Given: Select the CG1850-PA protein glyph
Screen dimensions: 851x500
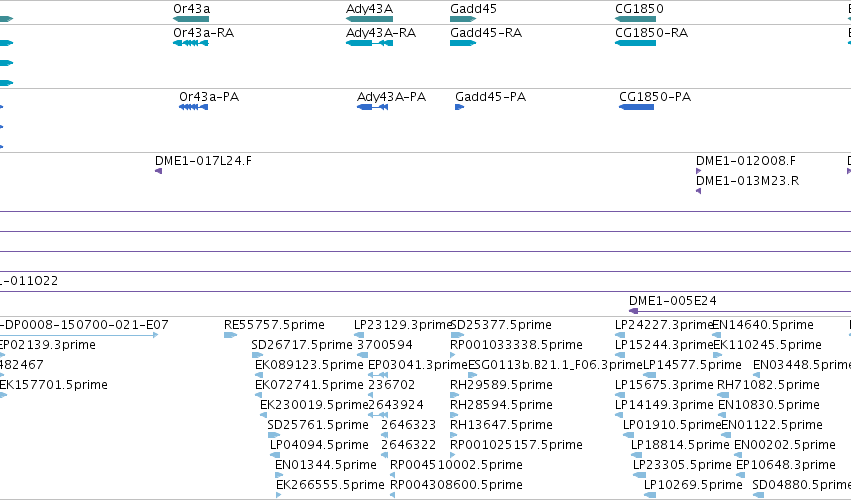Looking at the screenshot, I should click(637, 107).
